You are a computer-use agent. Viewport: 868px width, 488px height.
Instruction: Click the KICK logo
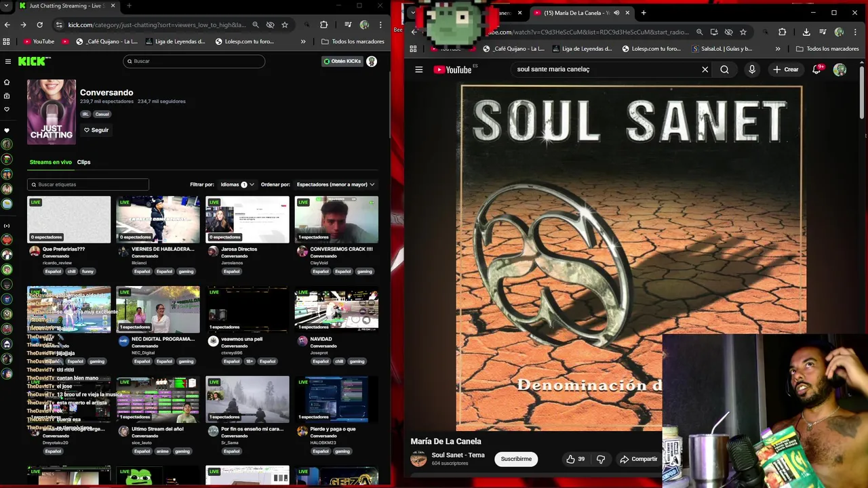[34, 61]
